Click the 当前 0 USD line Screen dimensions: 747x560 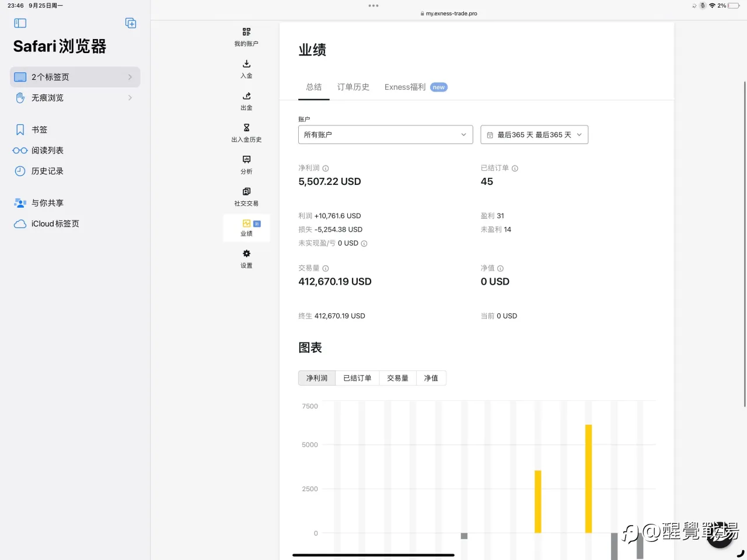(499, 316)
